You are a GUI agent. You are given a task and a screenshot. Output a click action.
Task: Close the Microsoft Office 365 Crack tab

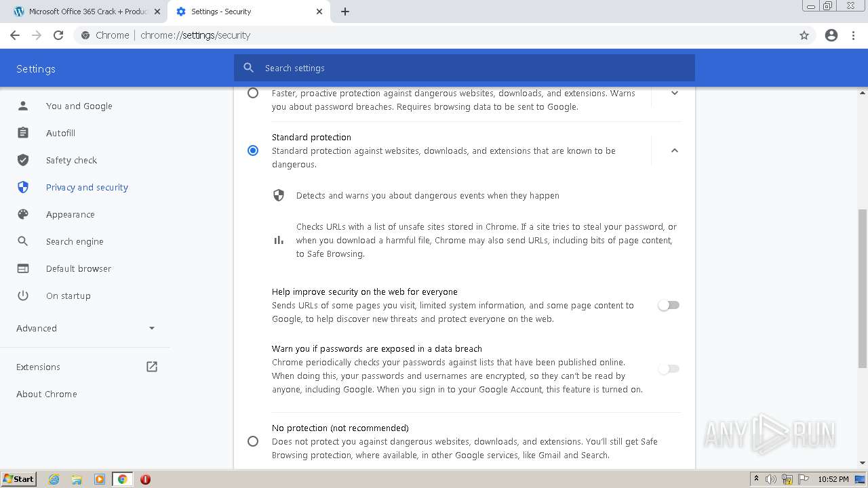tap(157, 12)
